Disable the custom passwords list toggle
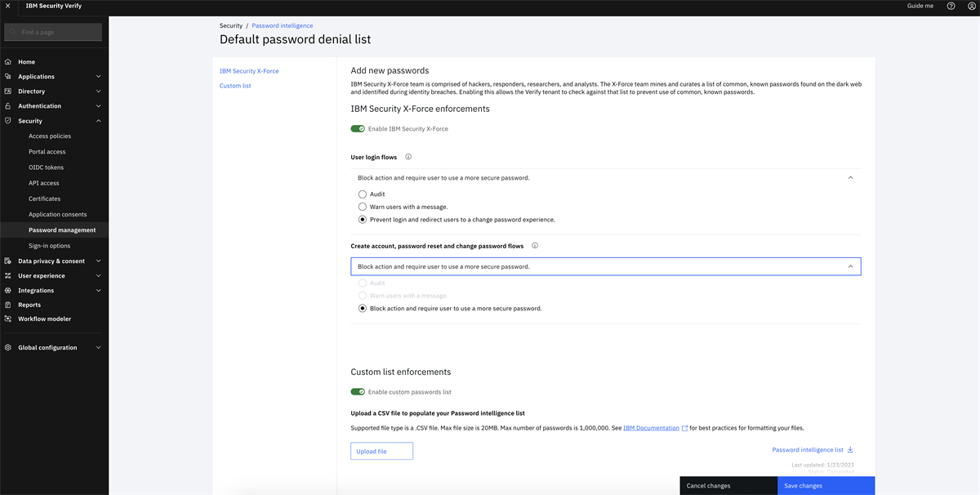Image resolution: width=980 pixels, height=495 pixels. [x=359, y=391]
